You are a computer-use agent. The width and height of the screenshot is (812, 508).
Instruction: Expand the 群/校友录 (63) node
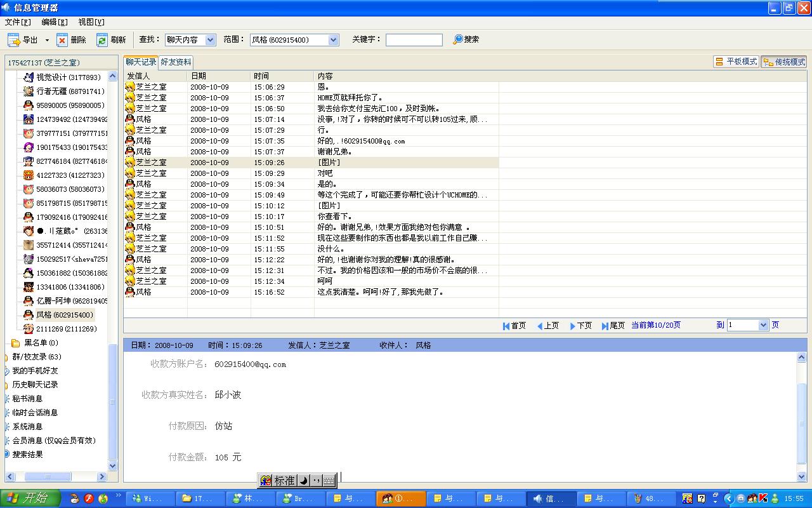[x=36, y=357]
